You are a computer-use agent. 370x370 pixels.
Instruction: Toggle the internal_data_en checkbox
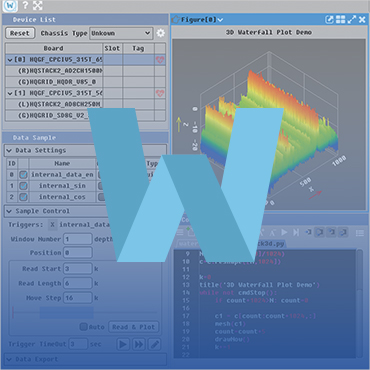click(23, 175)
